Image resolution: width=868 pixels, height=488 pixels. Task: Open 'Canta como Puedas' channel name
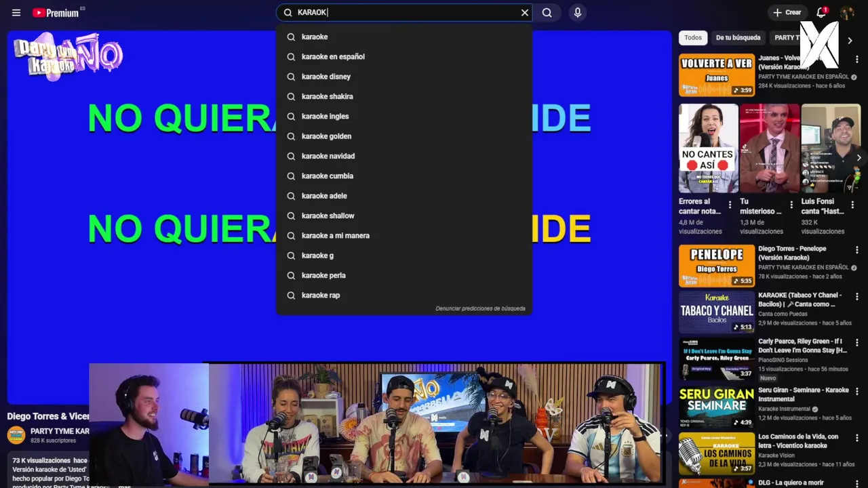tap(784, 313)
